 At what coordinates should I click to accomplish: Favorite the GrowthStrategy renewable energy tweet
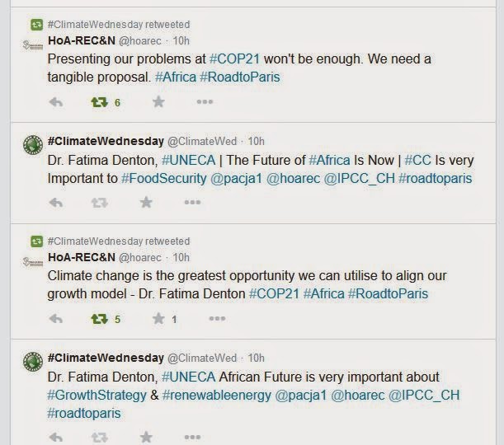tap(145, 436)
